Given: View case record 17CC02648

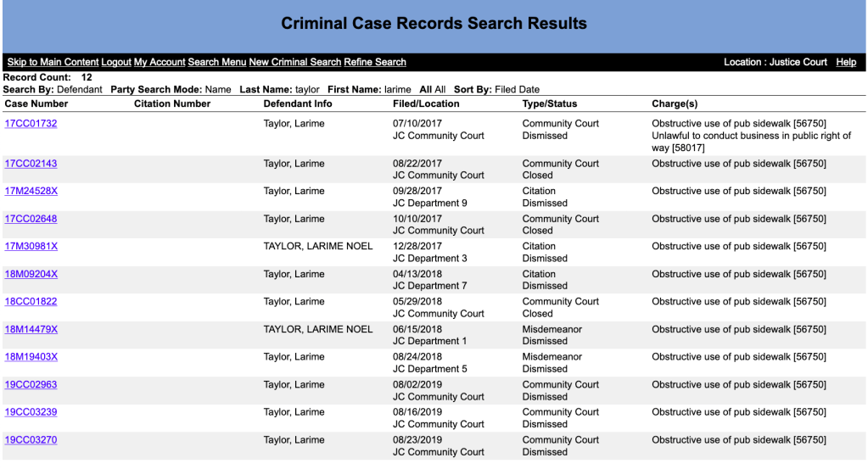Looking at the screenshot, I should tap(31, 219).
